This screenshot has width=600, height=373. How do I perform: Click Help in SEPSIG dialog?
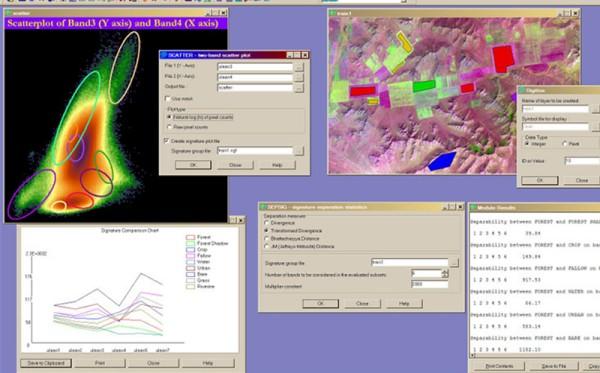[x=404, y=303]
